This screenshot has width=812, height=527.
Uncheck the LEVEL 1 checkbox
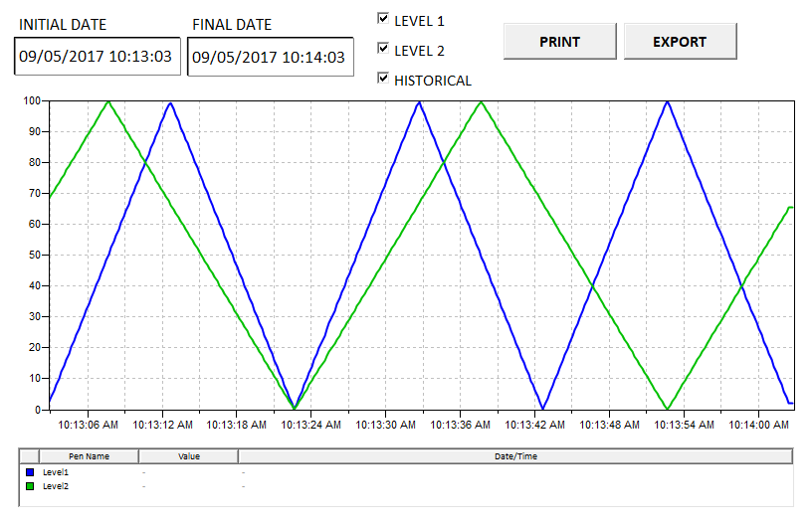(x=383, y=18)
